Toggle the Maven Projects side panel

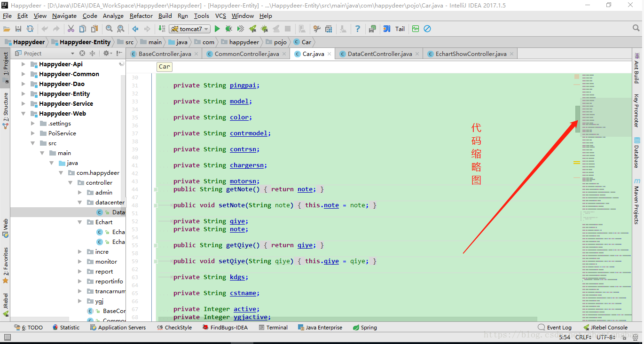click(x=637, y=201)
